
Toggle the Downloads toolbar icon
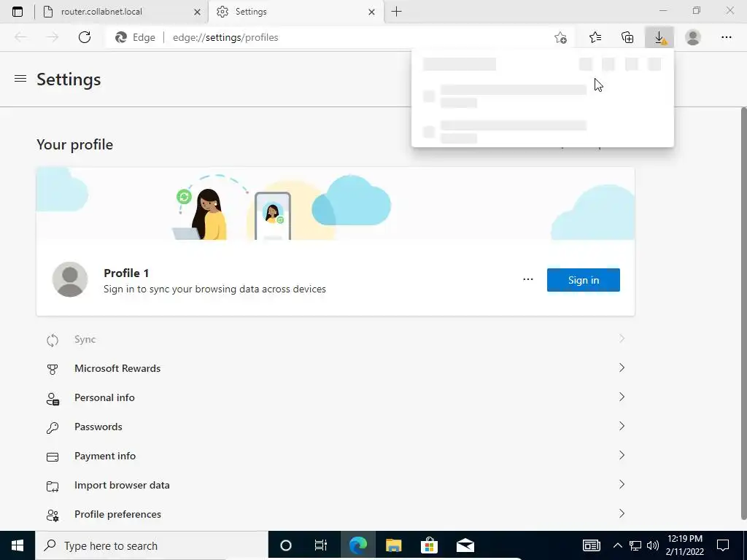point(659,37)
